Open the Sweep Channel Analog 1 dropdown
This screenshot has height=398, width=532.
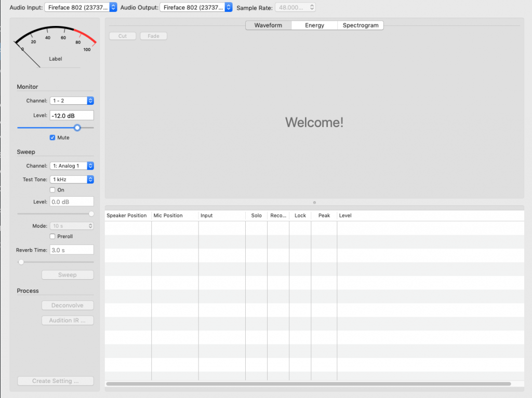click(72, 166)
